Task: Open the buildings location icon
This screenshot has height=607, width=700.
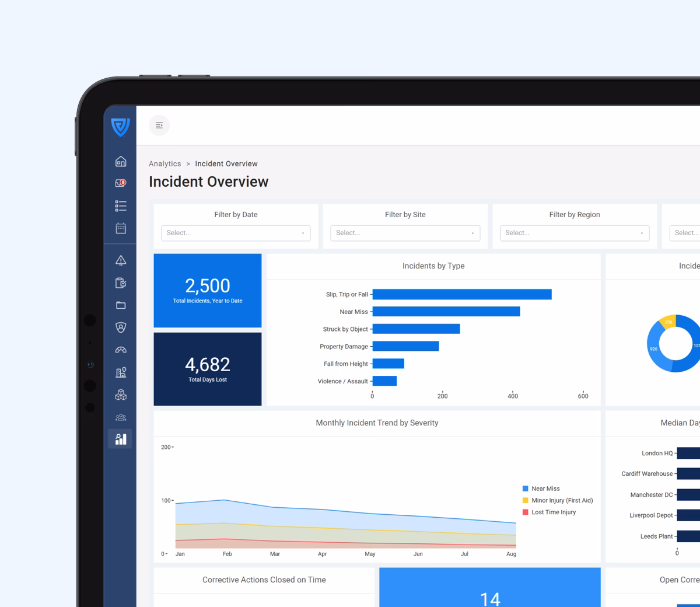Action: coord(121,372)
